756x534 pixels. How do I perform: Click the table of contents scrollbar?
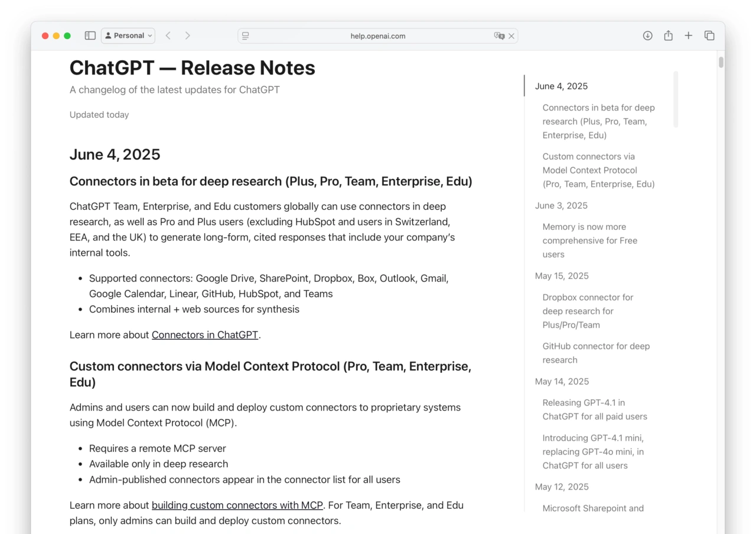[x=676, y=99]
